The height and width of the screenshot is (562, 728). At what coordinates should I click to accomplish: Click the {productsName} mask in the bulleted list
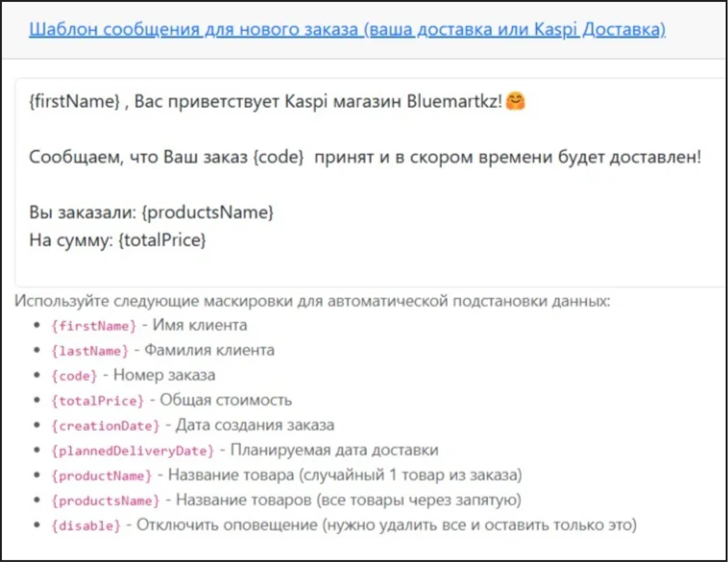(105, 501)
